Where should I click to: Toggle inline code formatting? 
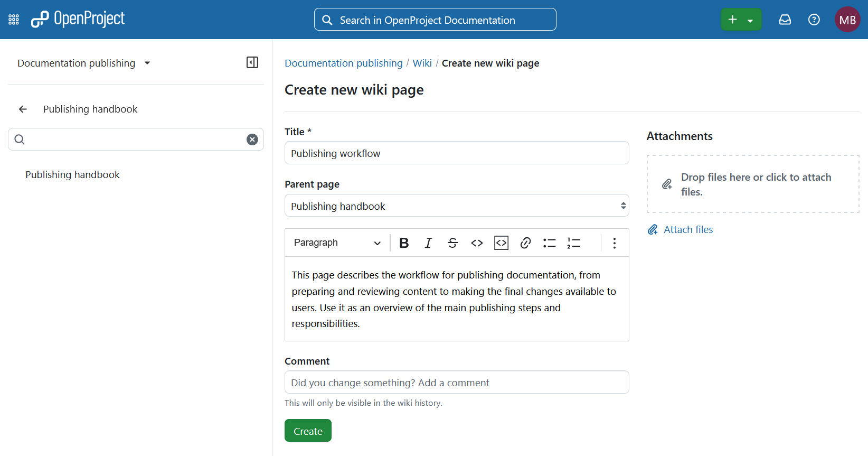(x=477, y=243)
